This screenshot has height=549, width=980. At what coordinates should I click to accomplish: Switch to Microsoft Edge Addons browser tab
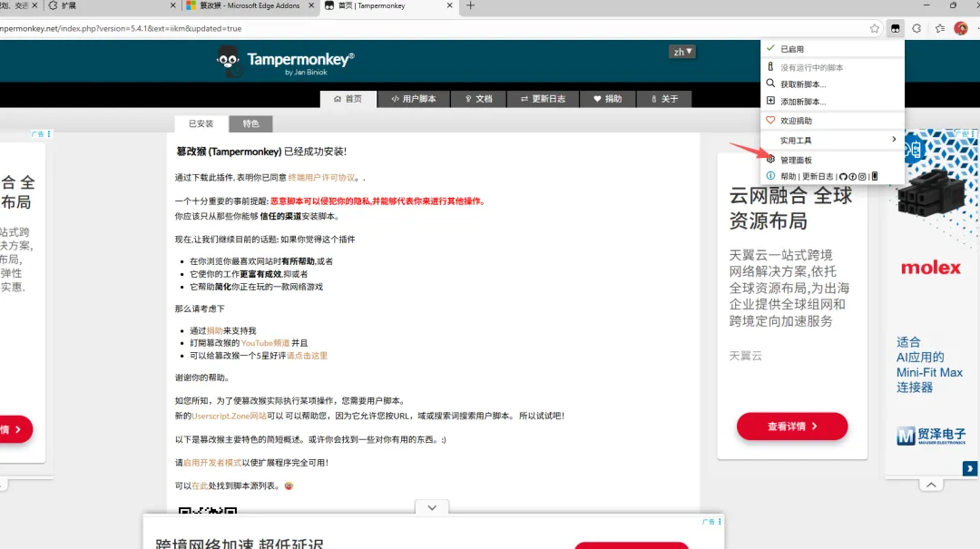(250, 5)
